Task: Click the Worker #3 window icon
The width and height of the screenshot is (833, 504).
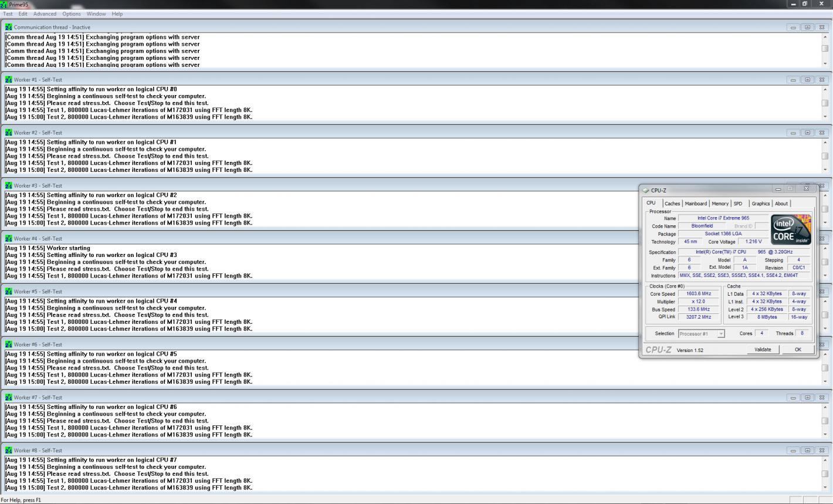Action: pos(8,185)
